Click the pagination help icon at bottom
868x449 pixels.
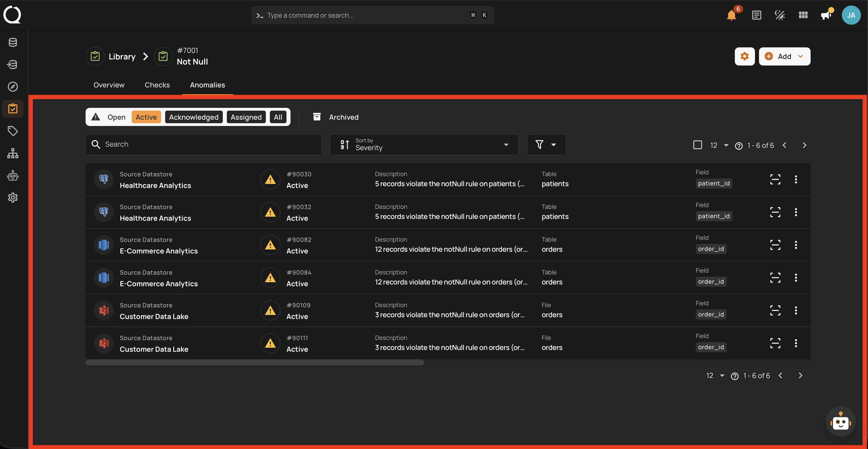[x=735, y=376]
